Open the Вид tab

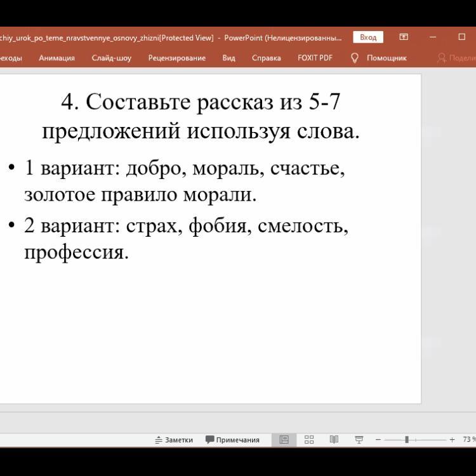(x=228, y=58)
